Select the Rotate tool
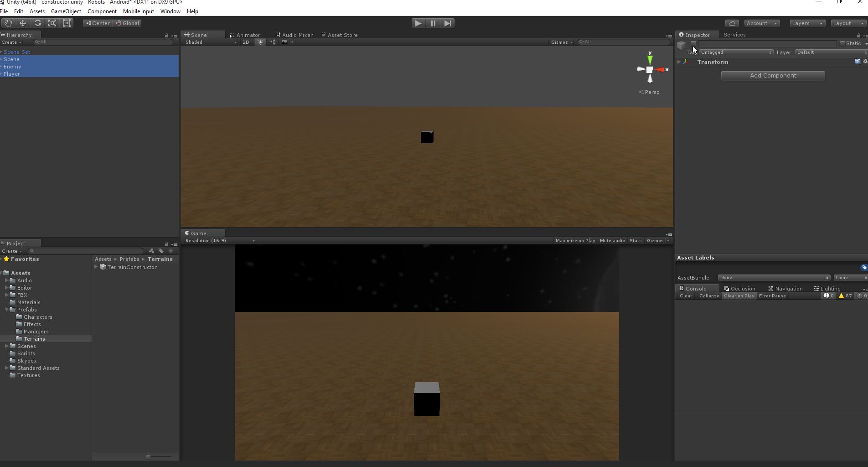Screen dimensions: 868x467 coord(37,23)
